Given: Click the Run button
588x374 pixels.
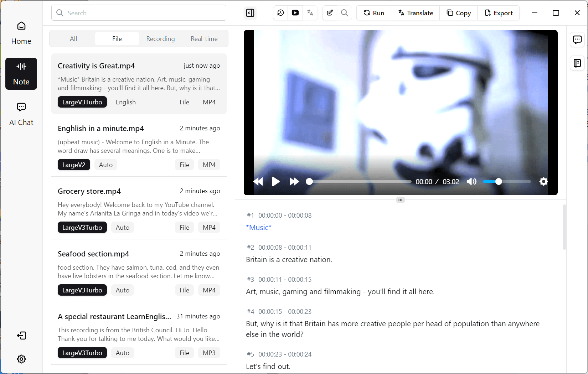Looking at the screenshot, I should tap(374, 13).
